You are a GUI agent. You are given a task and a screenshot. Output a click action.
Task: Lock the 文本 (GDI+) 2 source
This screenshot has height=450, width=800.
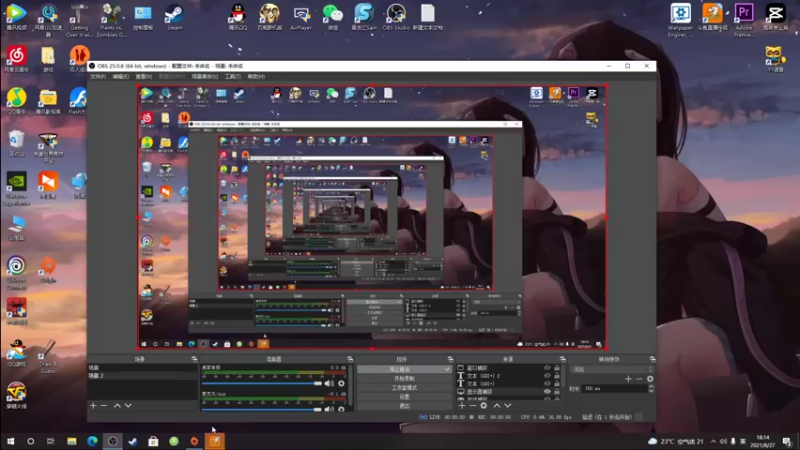[x=557, y=376]
